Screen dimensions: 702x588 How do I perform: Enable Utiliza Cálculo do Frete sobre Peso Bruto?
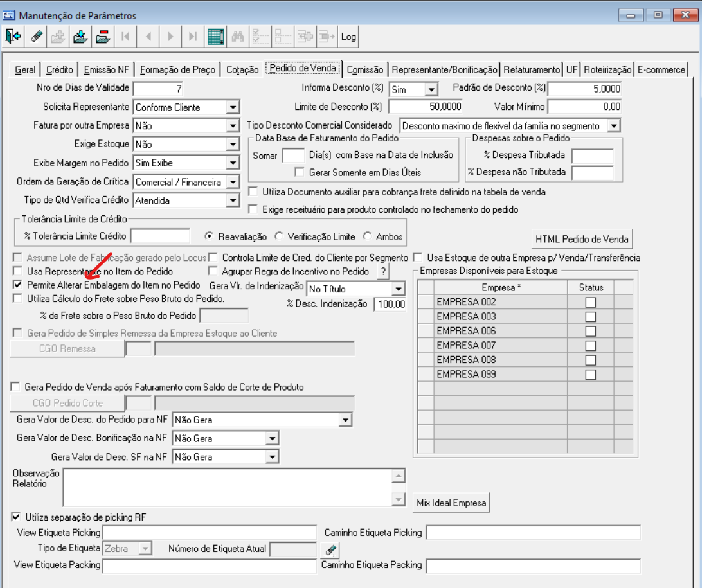point(17,298)
